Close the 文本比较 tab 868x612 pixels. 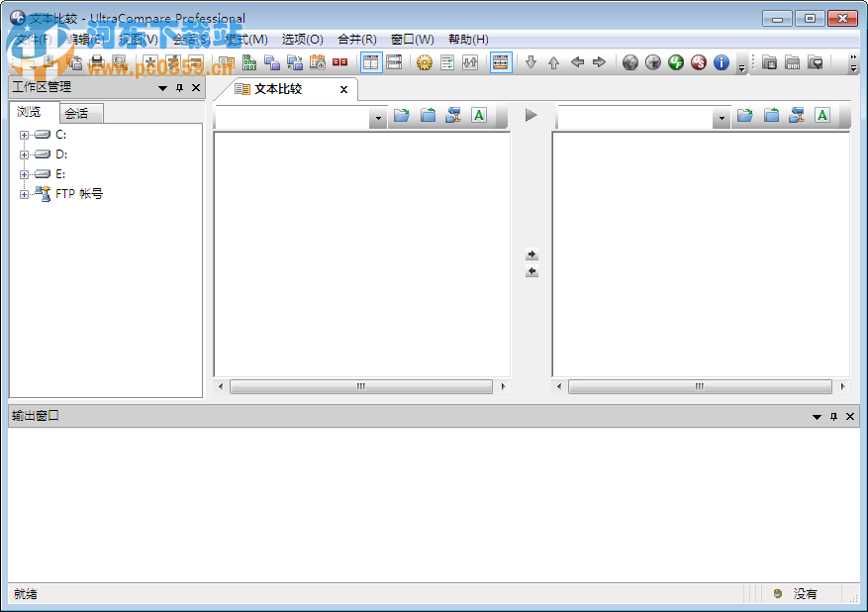click(x=343, y=90)
